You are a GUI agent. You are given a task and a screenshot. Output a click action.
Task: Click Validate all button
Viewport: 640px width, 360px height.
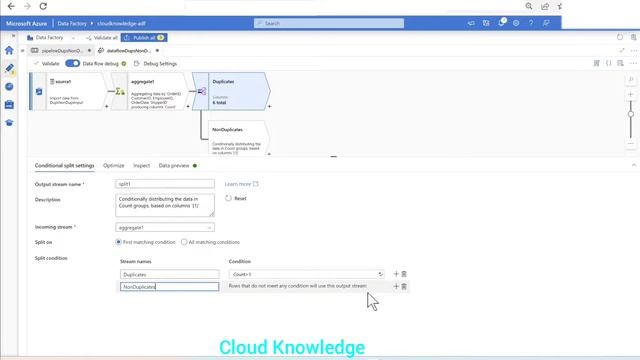click(102, 38)
